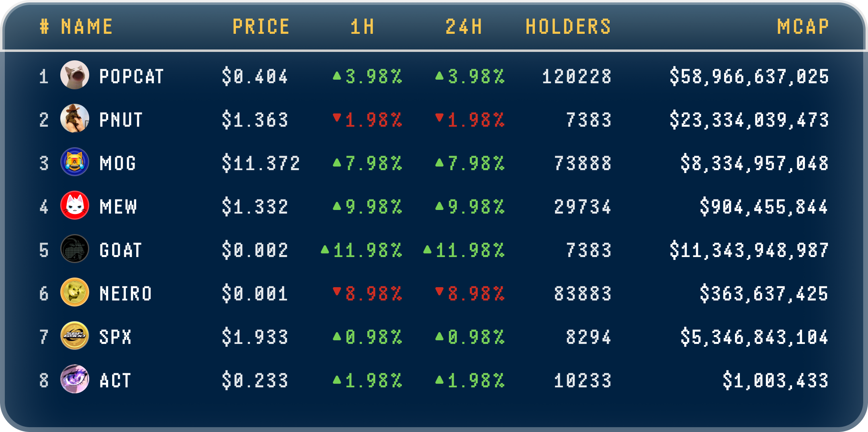This screenshot has height=432, width=868.
Task: Click the POPCAT cat avatar icon
Action: click(x=75, y=75)
